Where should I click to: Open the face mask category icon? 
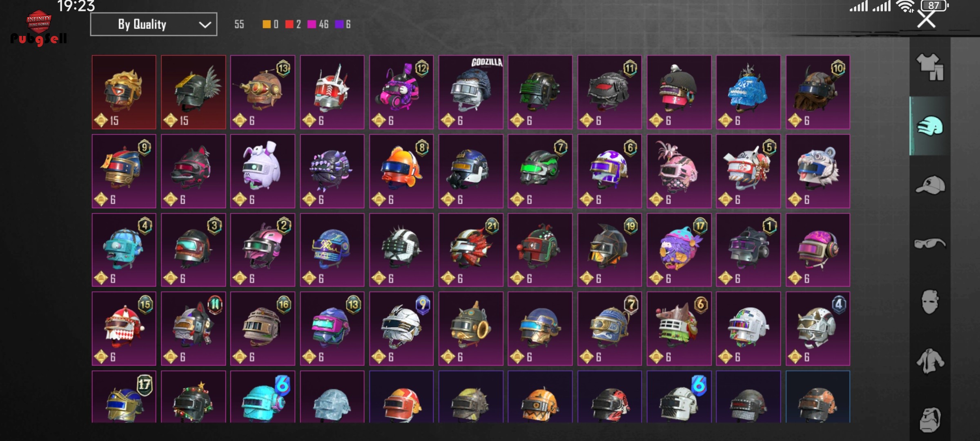[x=930, y=302]
